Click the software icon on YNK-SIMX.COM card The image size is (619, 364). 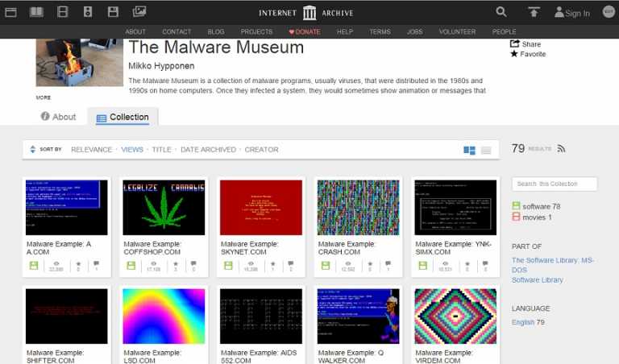423,266
